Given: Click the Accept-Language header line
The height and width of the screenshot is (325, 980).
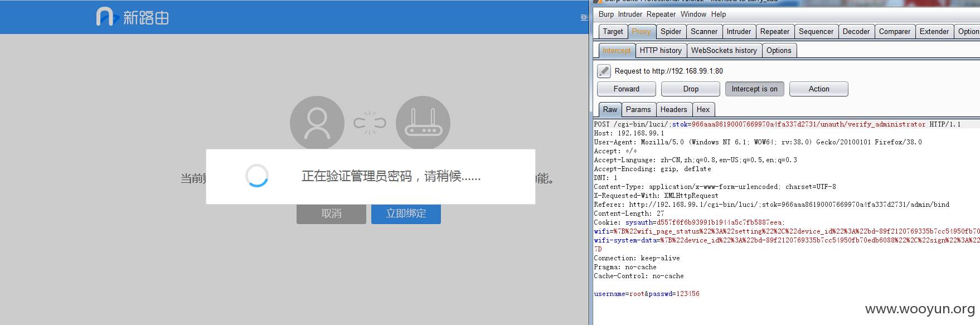Looking at the screenshot, I should [695, 160].
